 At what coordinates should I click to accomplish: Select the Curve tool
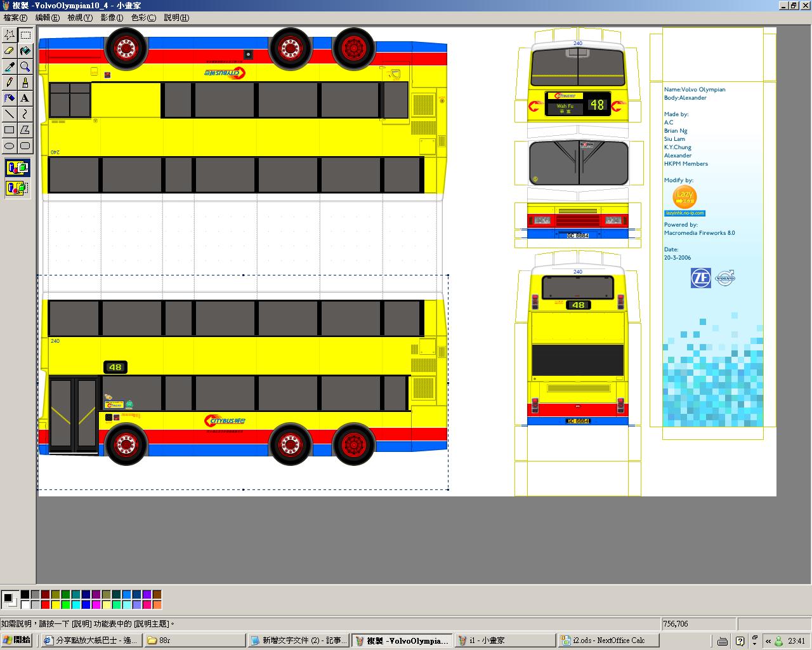(x=25, y=114)
